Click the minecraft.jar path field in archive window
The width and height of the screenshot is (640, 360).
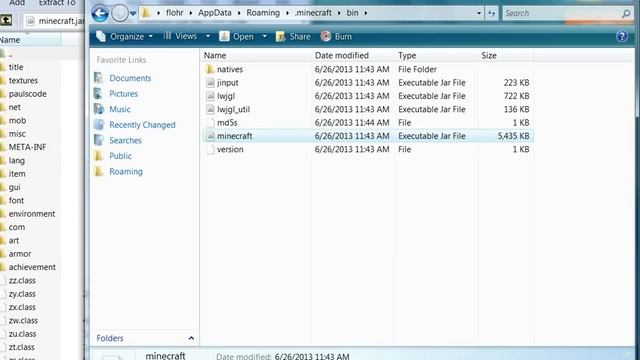tap(54, 20)
